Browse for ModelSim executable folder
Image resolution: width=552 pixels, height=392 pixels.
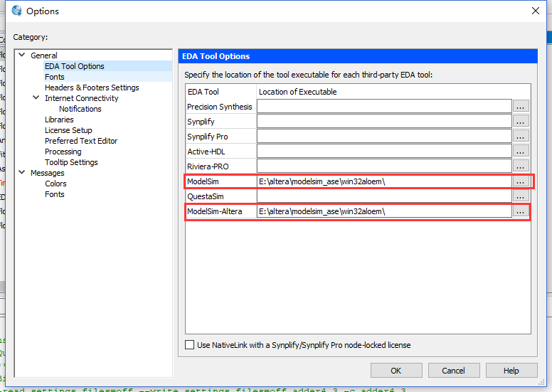click(521, 181)
